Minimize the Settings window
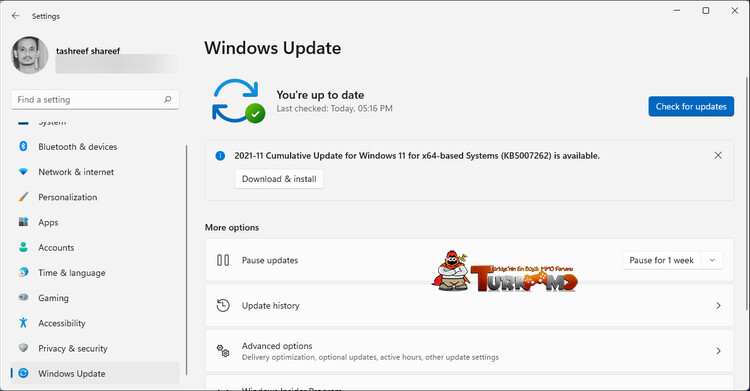The image size is (750, 391). click(677, 11)
